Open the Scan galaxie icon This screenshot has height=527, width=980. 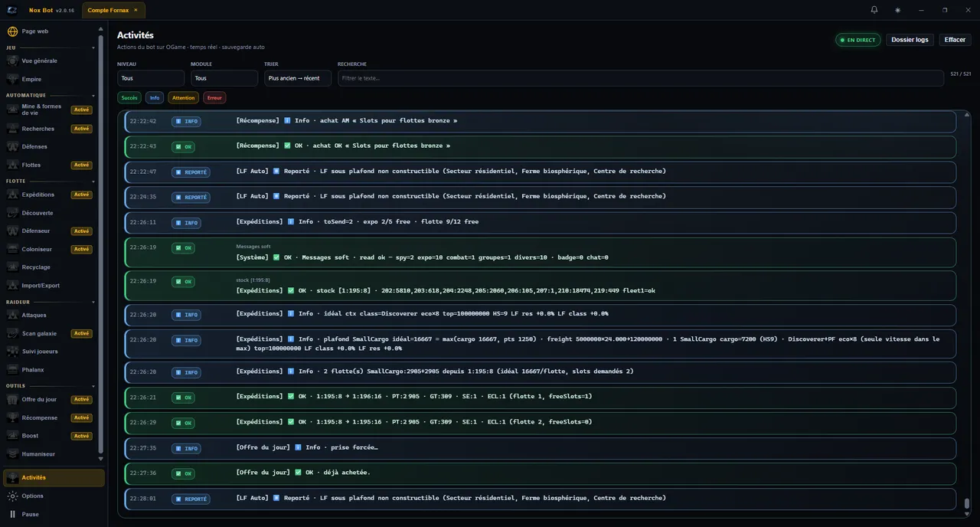click(x=12, y=333)
